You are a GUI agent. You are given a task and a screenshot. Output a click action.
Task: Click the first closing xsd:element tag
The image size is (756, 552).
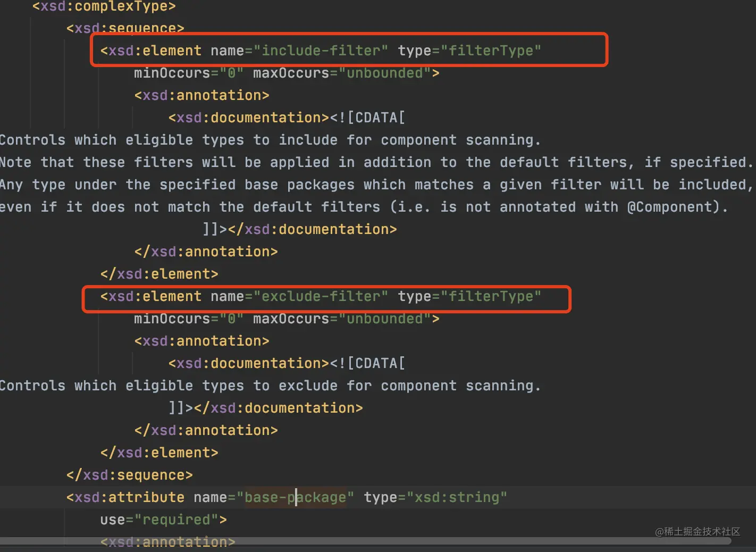pos(159,274)
